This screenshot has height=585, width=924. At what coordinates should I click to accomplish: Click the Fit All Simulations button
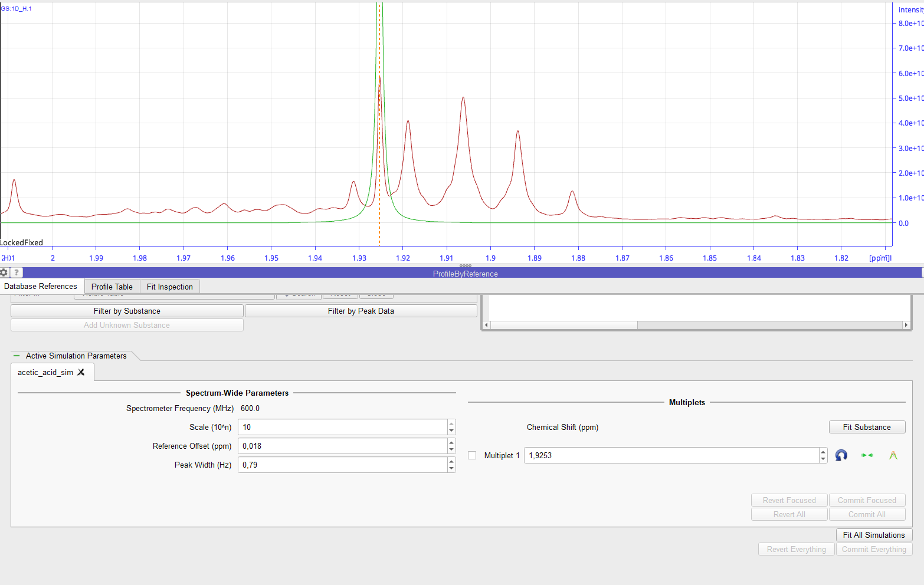coord(873,535)
